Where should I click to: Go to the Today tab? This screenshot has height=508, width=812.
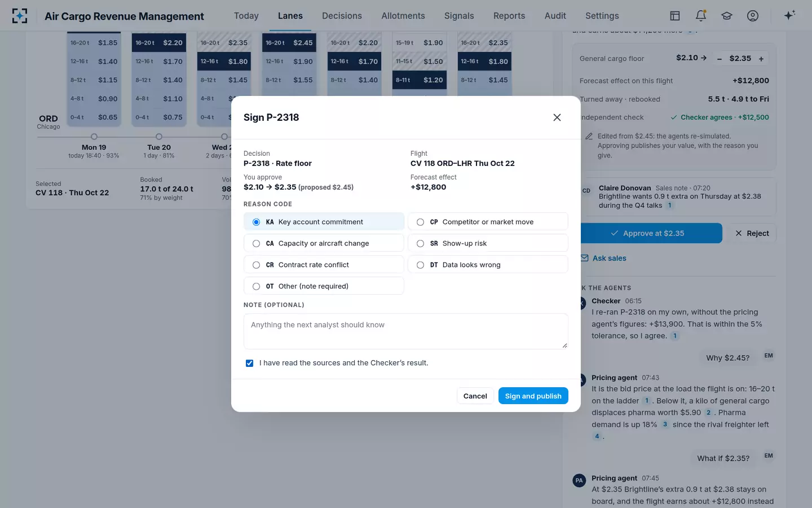246,16
